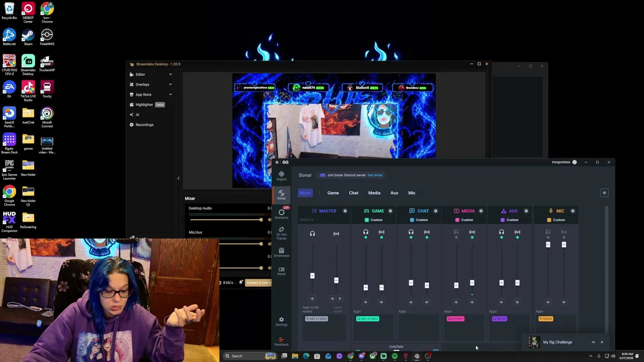Open CHAT channel settings gear
This screenshot has width=644, height=362.
click(x=436, y=211)
